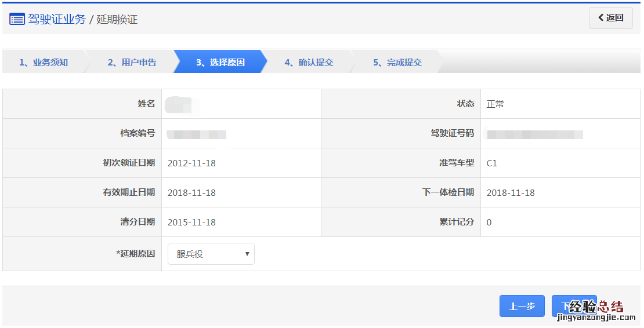Click the 延期换证 breadcrumb title
The width and height of the screenshot is (644, 328).
tap(117, 19)
